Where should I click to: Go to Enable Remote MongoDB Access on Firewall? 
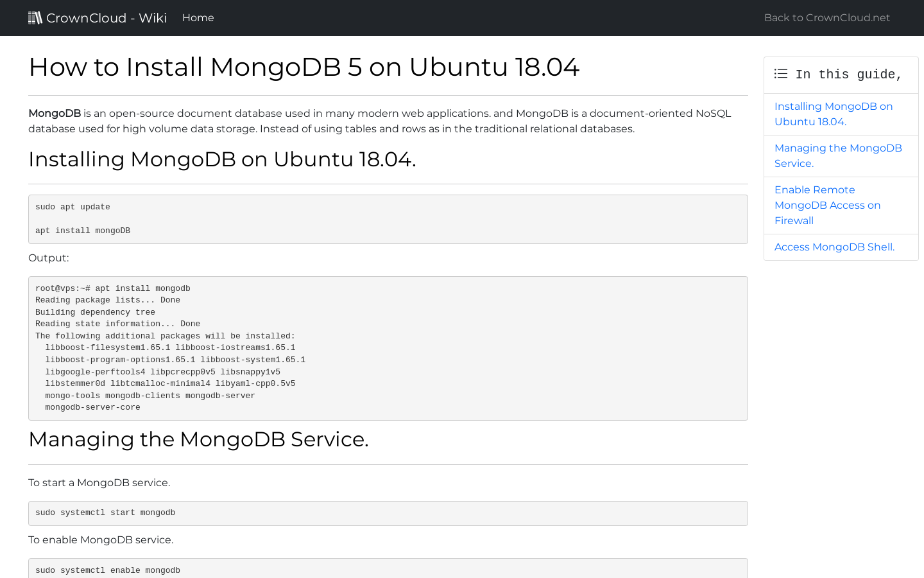tap(827, 206)
